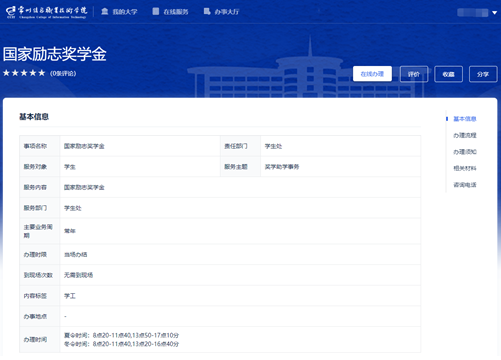Jump to 办理流程 in the side anchor nav

[x=465, y=135]
